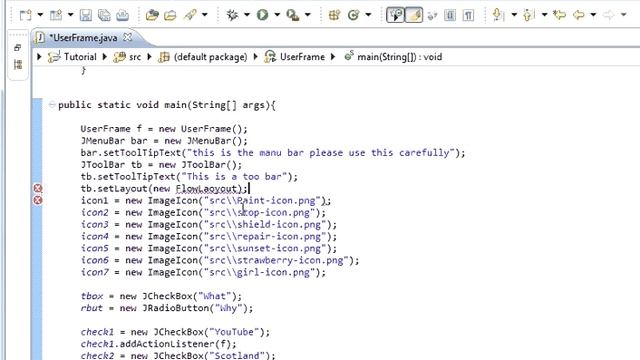Select Tutorial project in breadcrumb
The height and width of the screenshot is (360, 640).
(x=80, y=57)
